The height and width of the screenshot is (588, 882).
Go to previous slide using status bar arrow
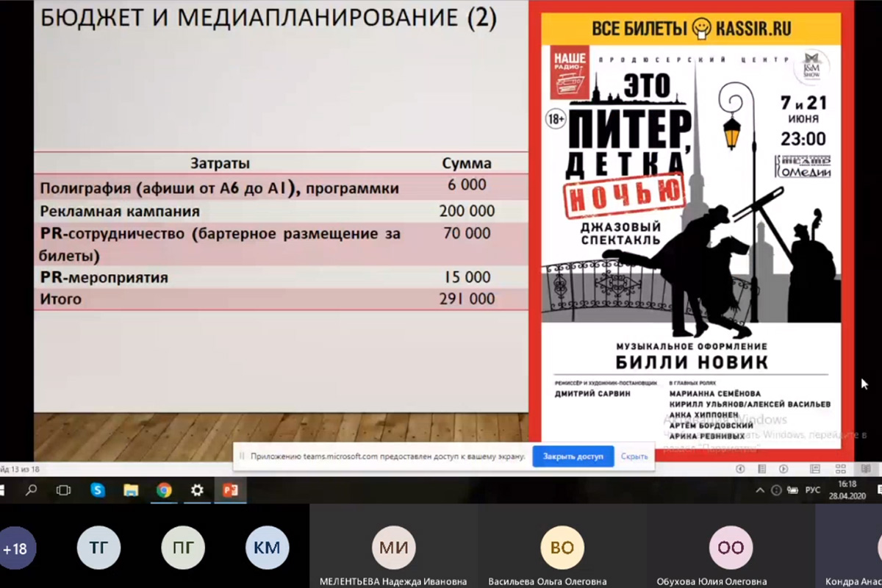[x=740, y=469]
